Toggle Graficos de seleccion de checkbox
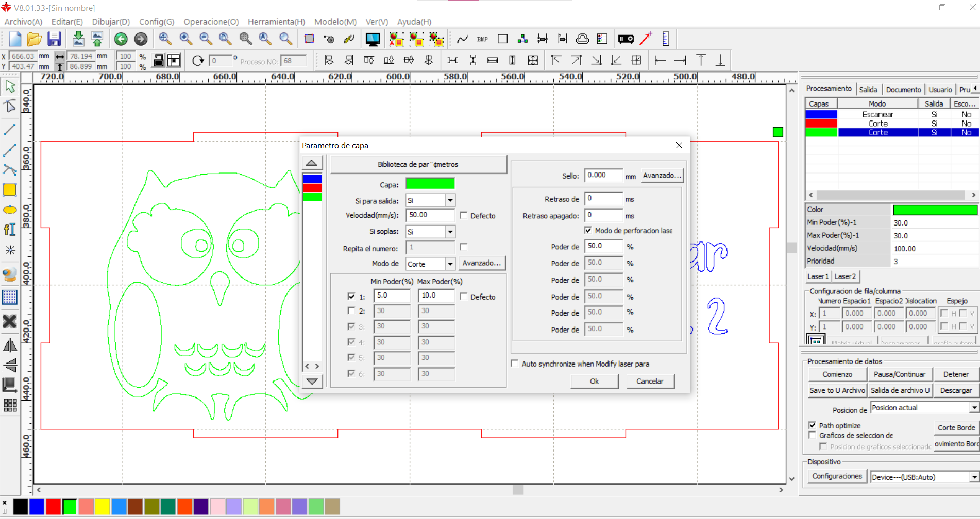The width and height of the screenshot is (980, 519). (x=813, y=435)
